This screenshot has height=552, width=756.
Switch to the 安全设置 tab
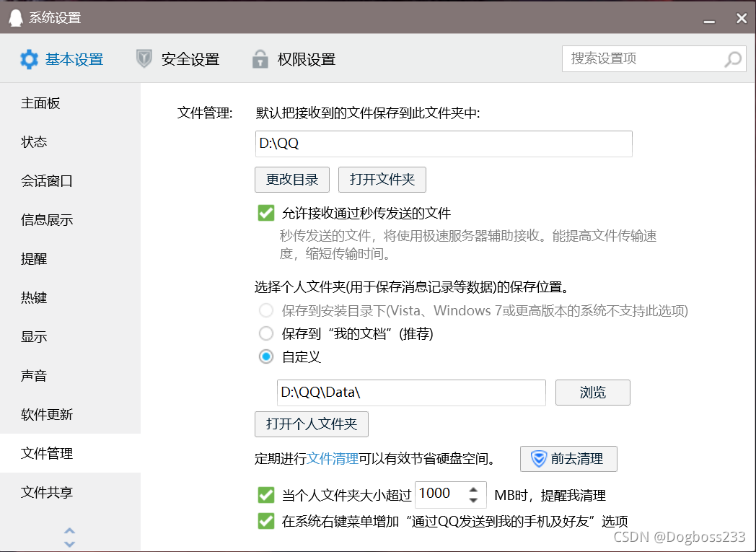[178, 59]
